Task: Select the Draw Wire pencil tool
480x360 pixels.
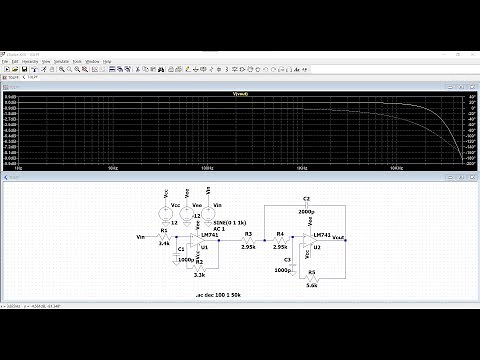Action: [x=187, y=69]
